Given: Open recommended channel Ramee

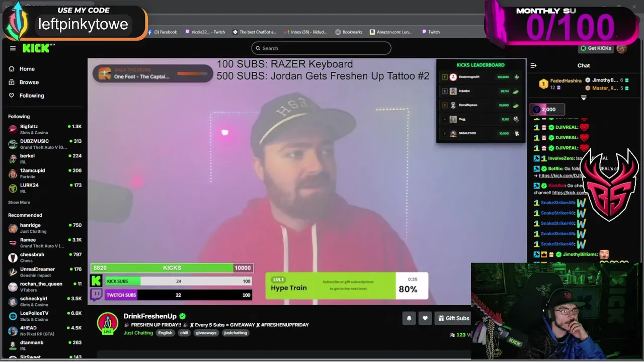Looking at the screenshot, I should 45,242.
